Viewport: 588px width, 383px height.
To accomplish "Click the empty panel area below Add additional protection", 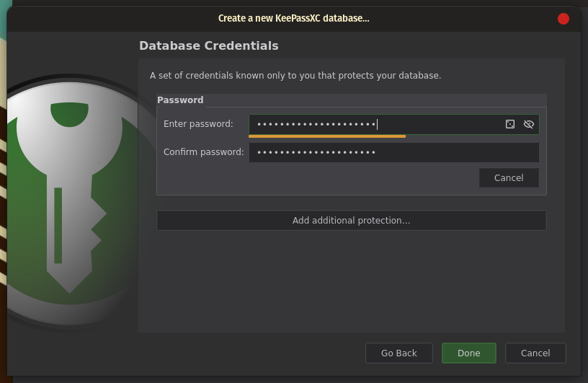I will (x=352, y=281).
